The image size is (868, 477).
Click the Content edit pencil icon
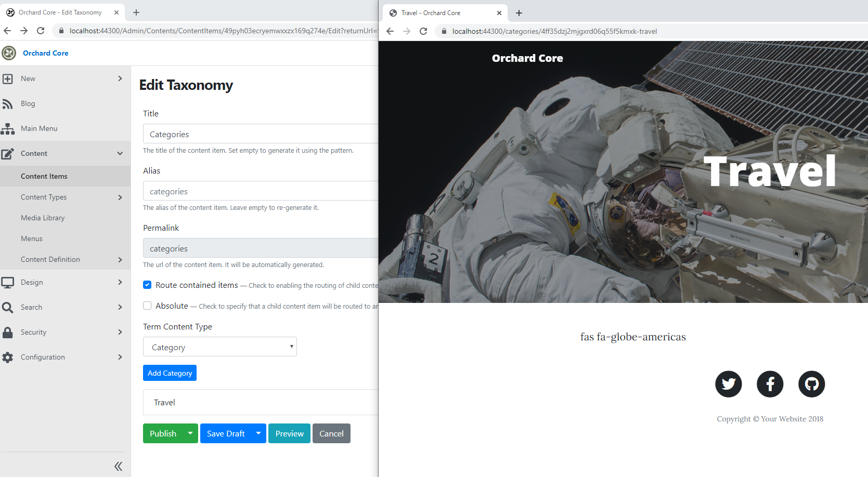7,154
